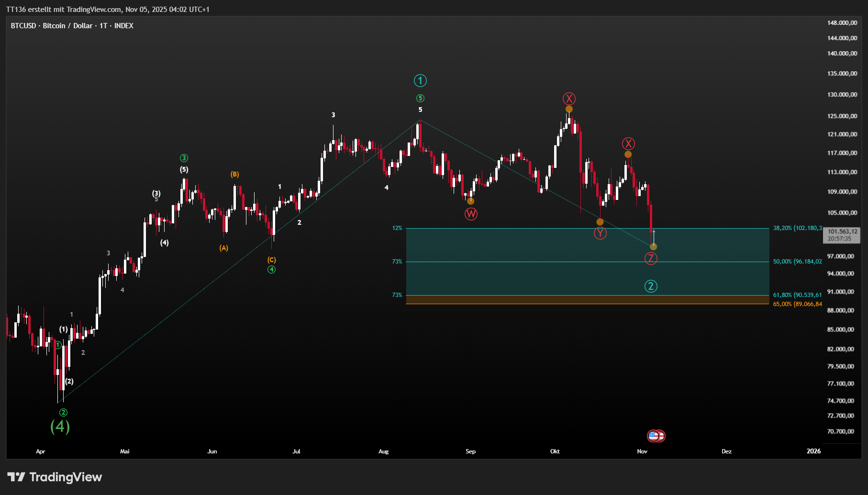
Task: Click the TradingView logo at bottom left
Action: coord(55,477)
